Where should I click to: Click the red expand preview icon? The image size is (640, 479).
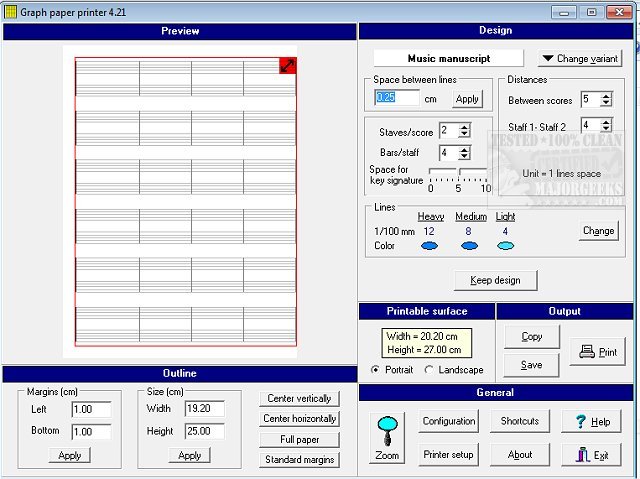pyautogui.click(x=287, y=65)
